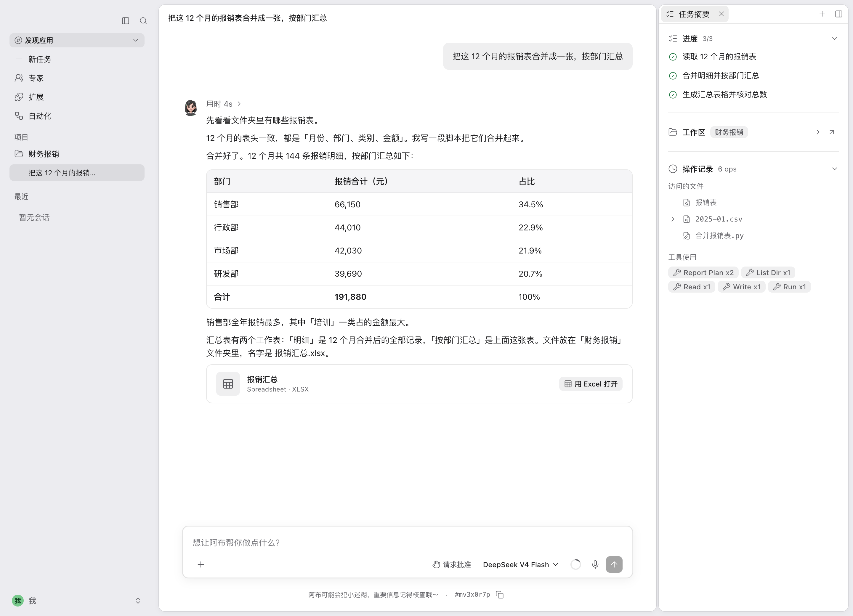
Task: Expand the 发现应用 dropdown
Action: (x=77, y=40)
